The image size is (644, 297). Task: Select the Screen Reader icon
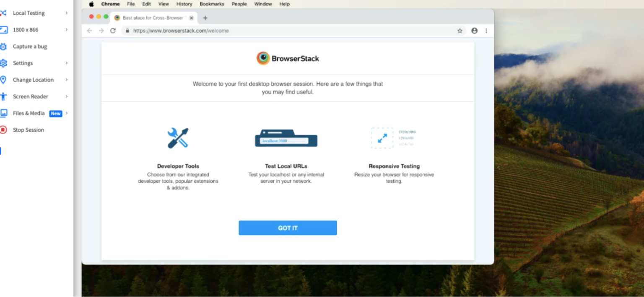point(4,96)
